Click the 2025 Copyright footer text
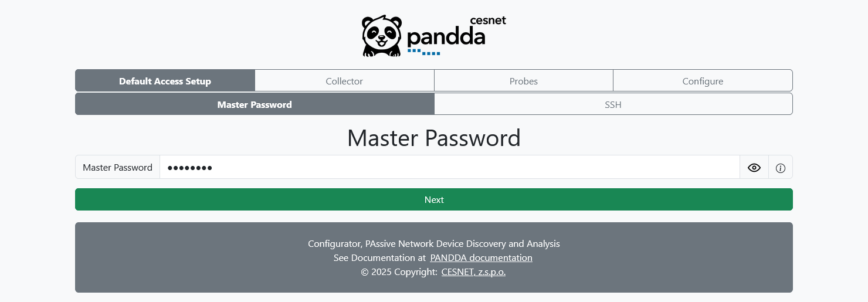This screenshot has width=868, height=302. pyautogui.click(x=399, y=272)
